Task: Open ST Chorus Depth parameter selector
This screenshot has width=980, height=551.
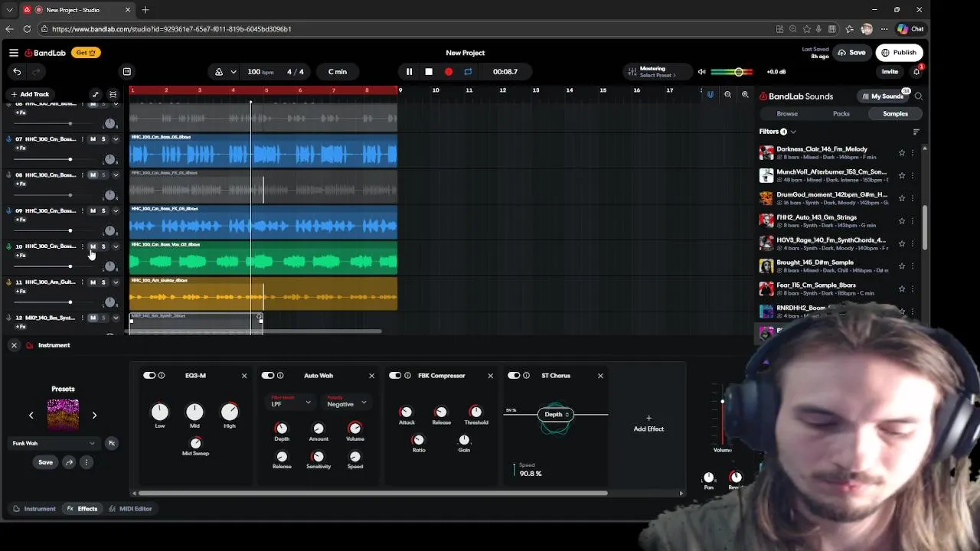Action: pos(557,414)
